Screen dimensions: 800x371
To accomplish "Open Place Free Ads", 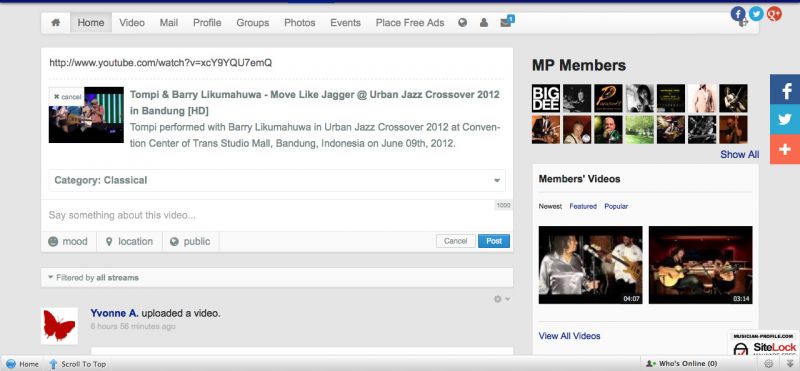I will [x=410, y=22].
